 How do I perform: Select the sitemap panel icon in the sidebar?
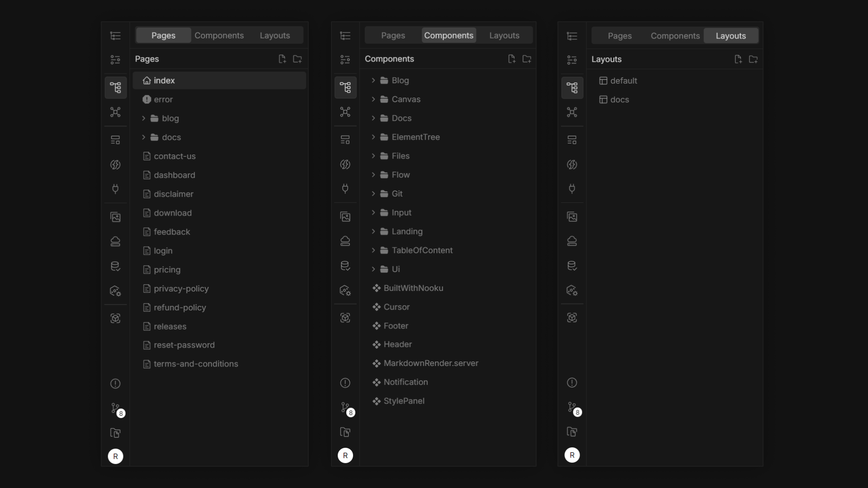[x=116, y=88]
